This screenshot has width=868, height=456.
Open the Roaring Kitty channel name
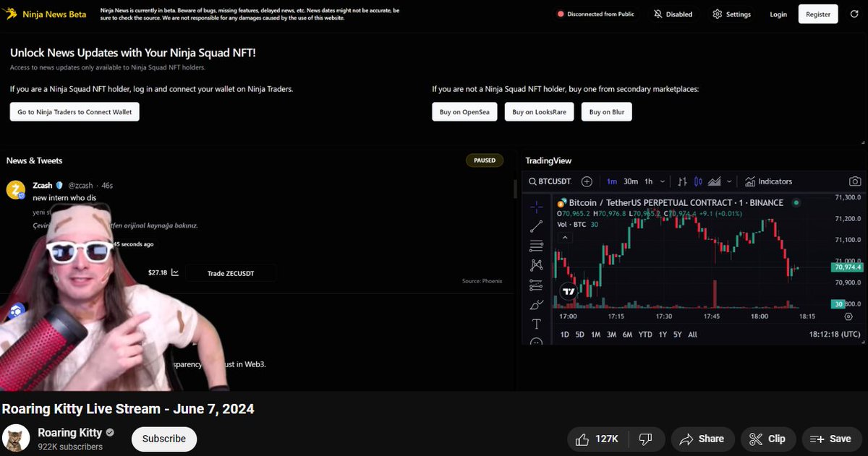click(71, 432)
